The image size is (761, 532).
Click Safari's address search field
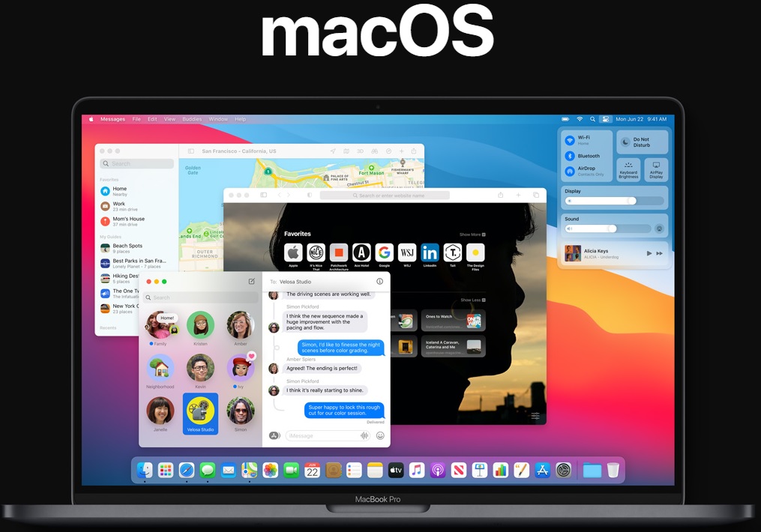pyautogui.click(x=385, y=195)
